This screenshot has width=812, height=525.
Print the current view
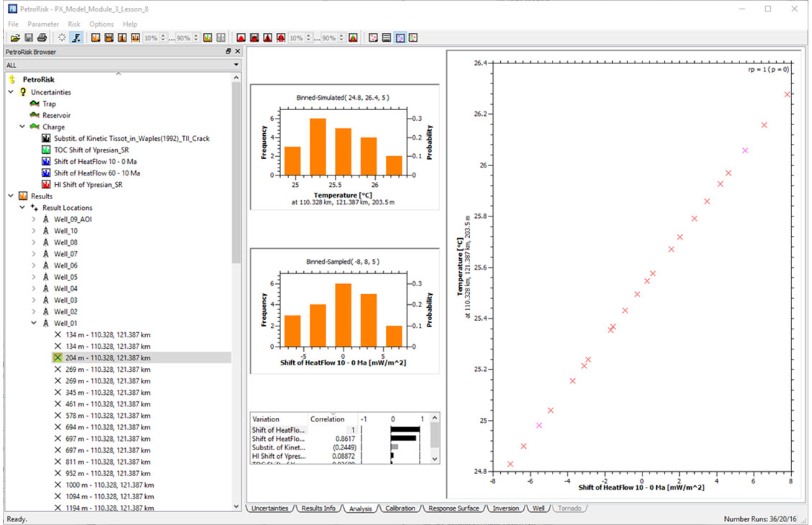pyautogui.click(x=42, y=37)
